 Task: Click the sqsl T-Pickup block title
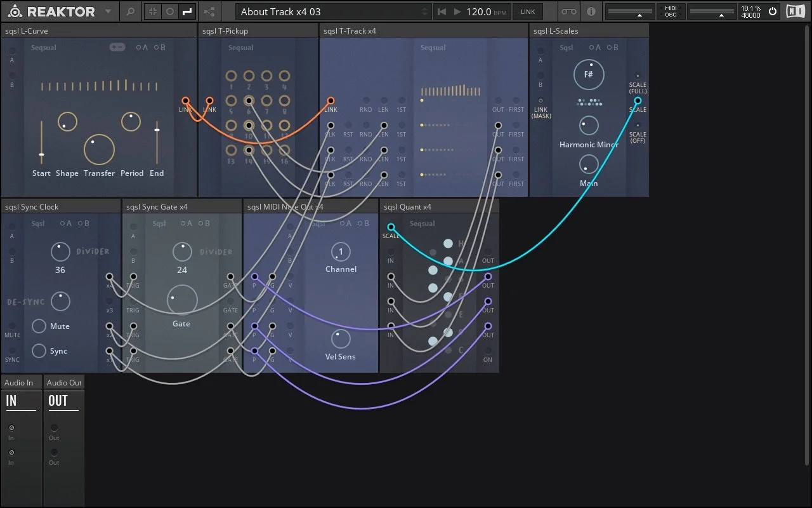tap(225, 30)
